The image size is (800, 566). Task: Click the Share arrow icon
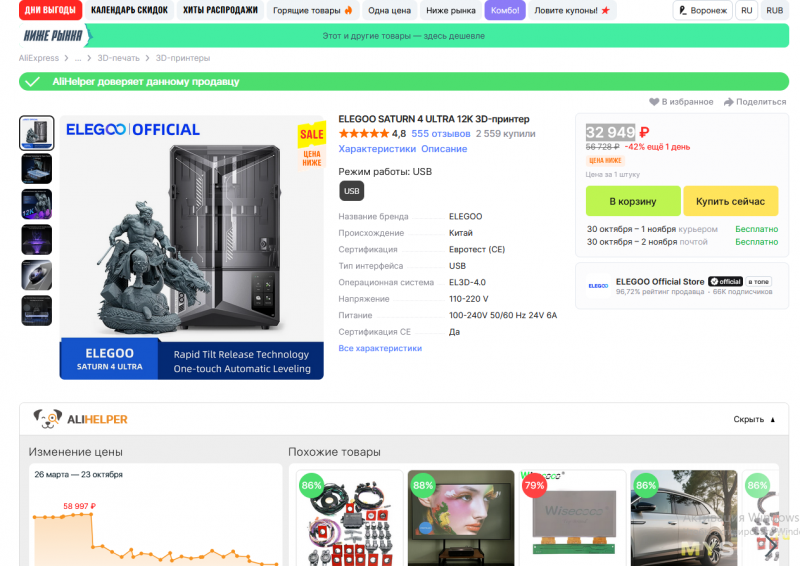pos(729,102)
